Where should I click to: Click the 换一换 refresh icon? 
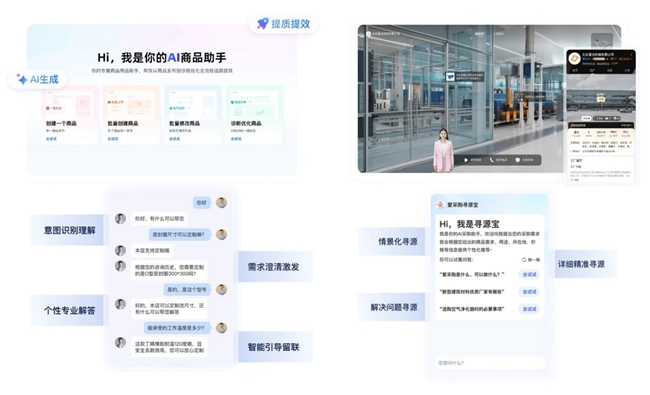[x=524, y=259]
